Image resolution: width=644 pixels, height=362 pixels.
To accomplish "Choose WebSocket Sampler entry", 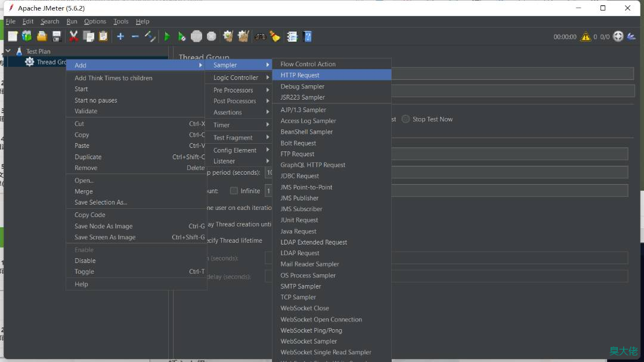I will coord(332,341).
